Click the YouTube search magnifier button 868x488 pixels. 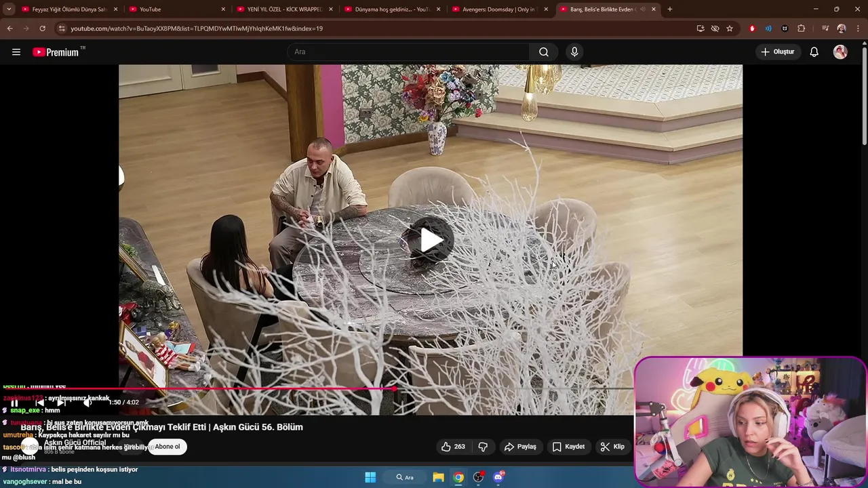point(544,52)
